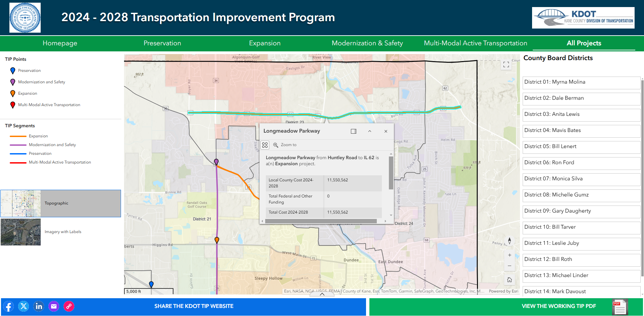Click the popup horizontal scrollbar
Viewport: 644px width, 316px height.
(x=321, y=221)
